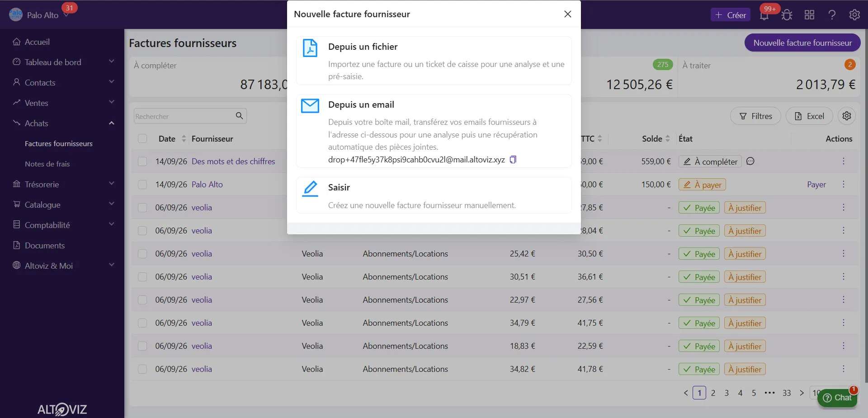
Task: Go to page 2 of invoices
Action: (713, 393)
